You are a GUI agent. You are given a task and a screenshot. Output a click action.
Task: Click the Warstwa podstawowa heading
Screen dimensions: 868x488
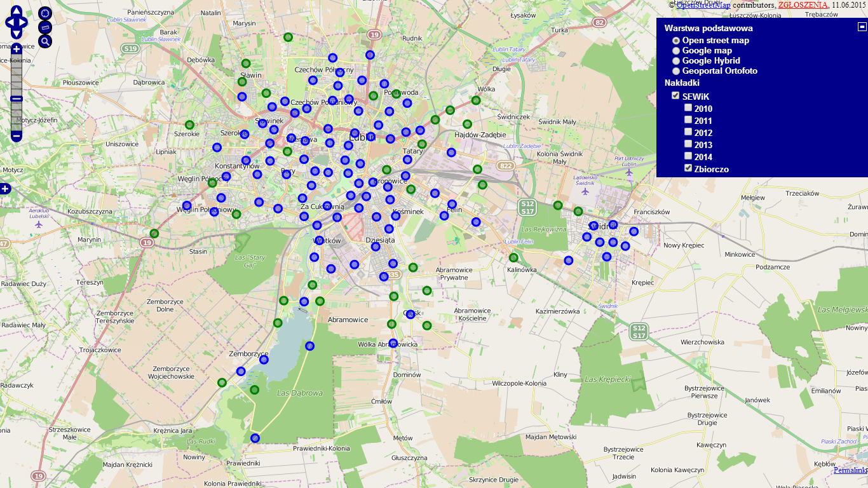point(709,29)
